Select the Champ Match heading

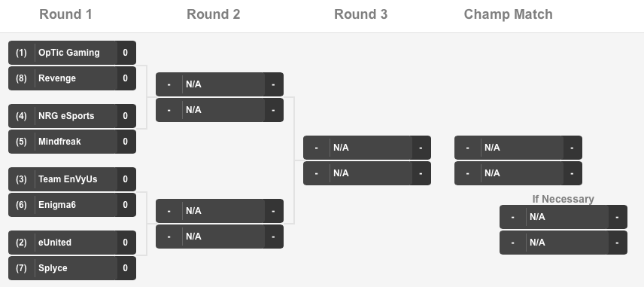(508, 14)
